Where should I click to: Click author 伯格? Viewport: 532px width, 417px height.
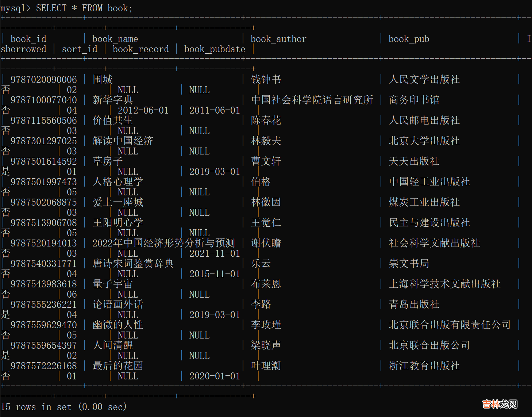point(261,182)
